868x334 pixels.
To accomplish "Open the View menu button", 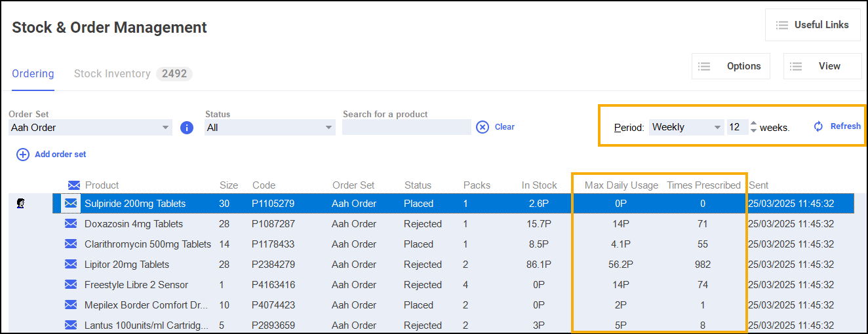I will [822, 66].
